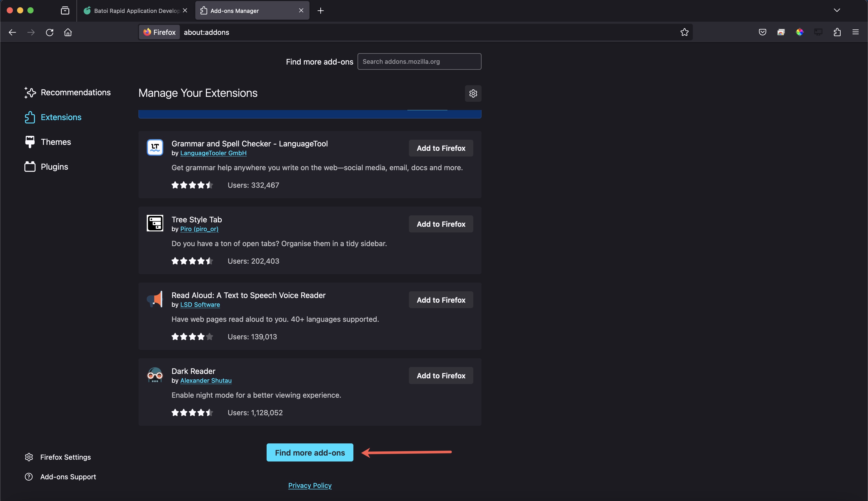This screenshot has height=501, width=868.
Task: Open Themes in the sidebar
Action: click(48, 142)
